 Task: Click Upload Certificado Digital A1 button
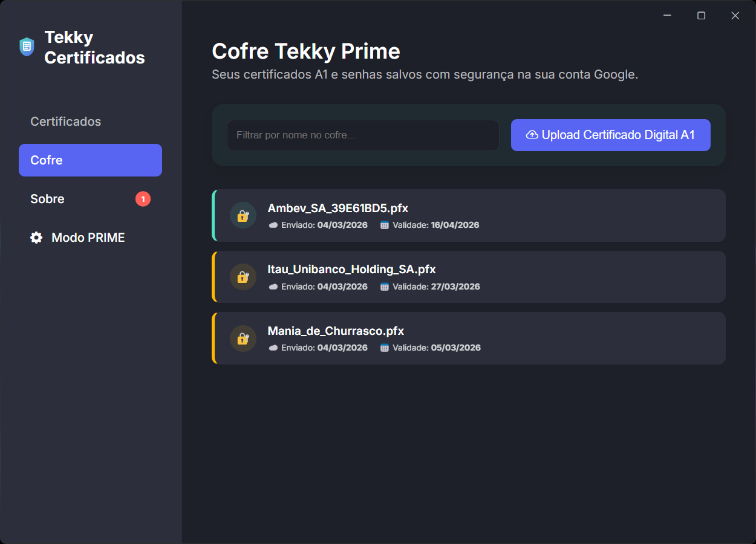[x=611, y=135]
